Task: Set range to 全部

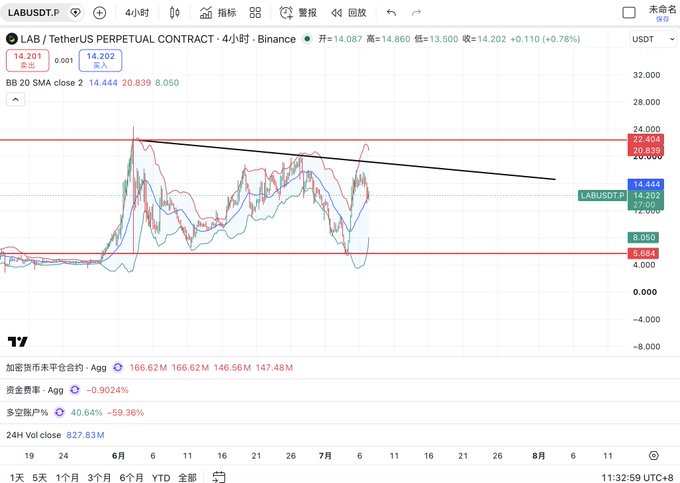Action: coord(187,477)
